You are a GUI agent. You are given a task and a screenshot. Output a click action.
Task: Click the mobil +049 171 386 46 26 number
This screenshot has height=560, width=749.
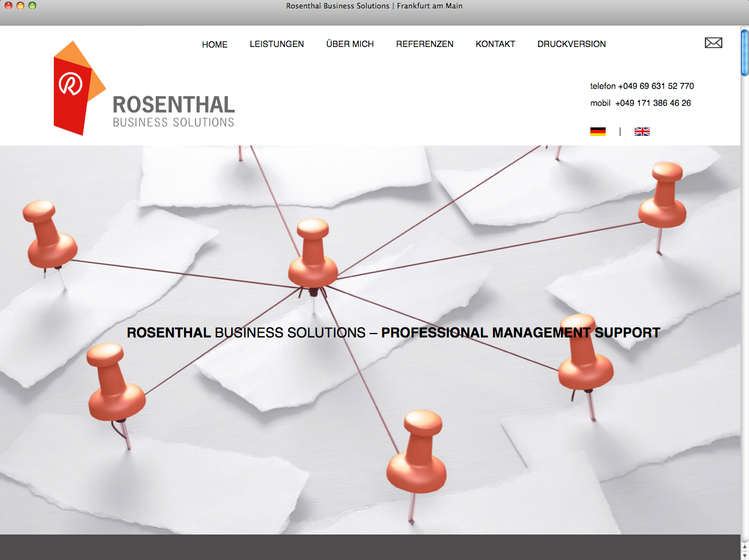640,103
